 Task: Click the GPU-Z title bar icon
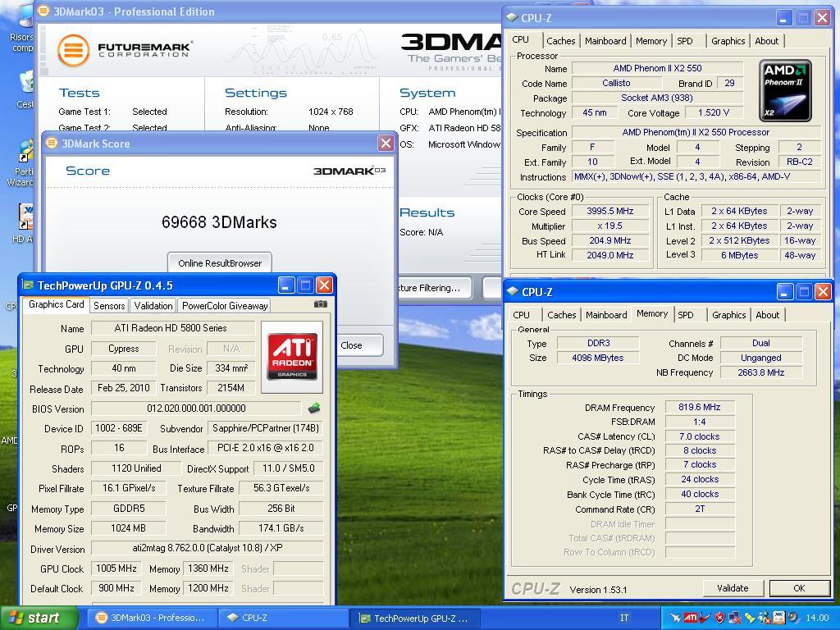coord(28,285)
